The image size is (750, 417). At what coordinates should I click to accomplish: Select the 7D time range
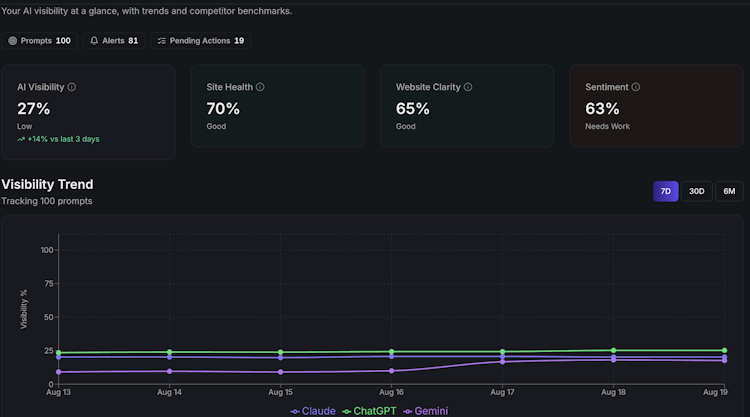click(665, 191)
